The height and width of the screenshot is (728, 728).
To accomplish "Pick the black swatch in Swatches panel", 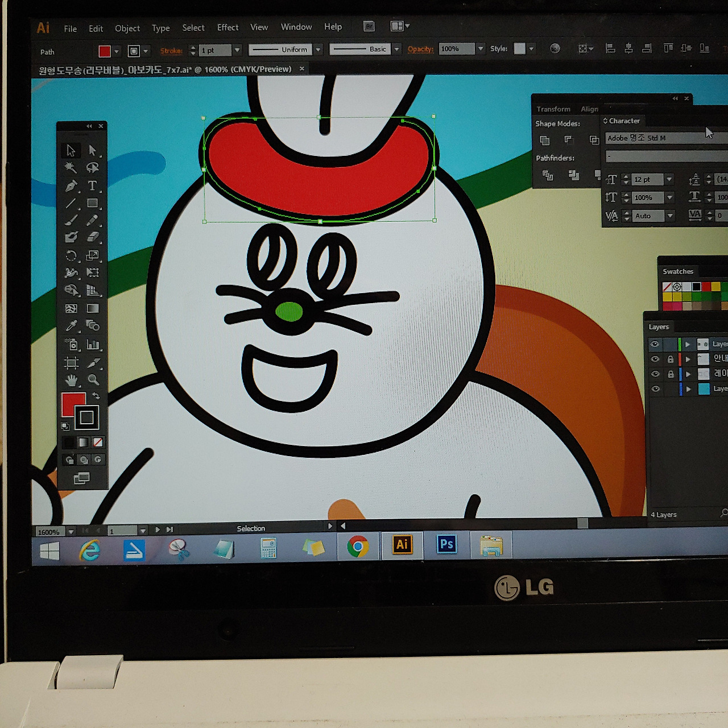I will [x=696, y=287].
